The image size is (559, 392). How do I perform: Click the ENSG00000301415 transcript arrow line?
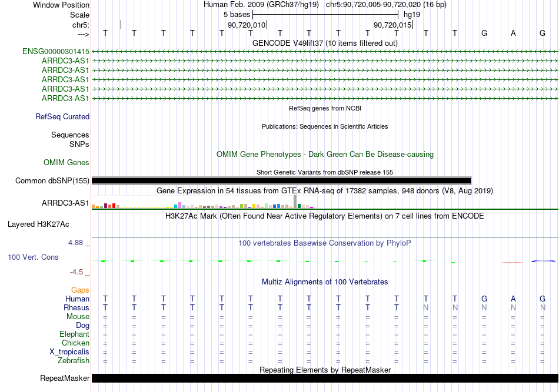(325, 52)
